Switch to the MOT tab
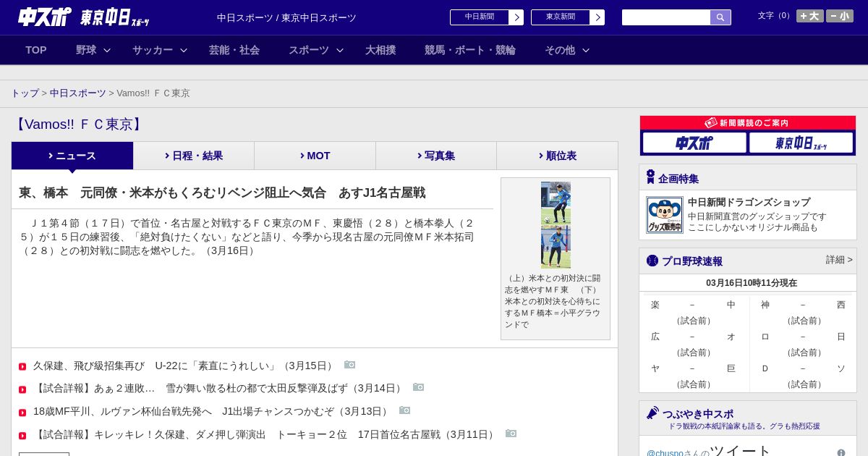The image size is (868, 456). click(x=315, y=156)
